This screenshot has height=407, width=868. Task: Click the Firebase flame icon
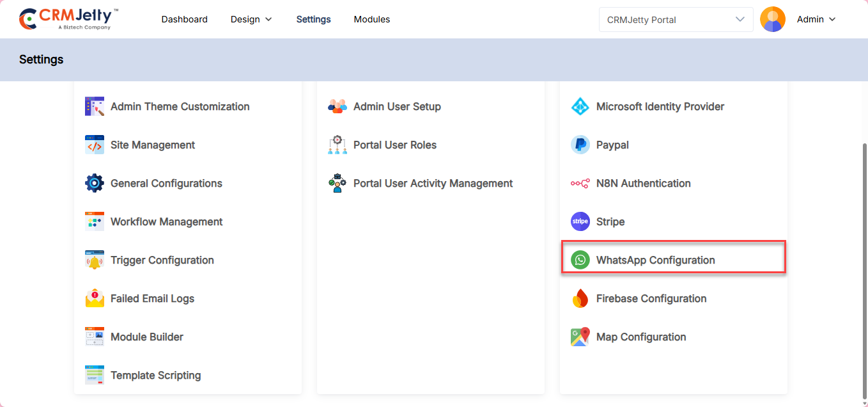[580, 298]
